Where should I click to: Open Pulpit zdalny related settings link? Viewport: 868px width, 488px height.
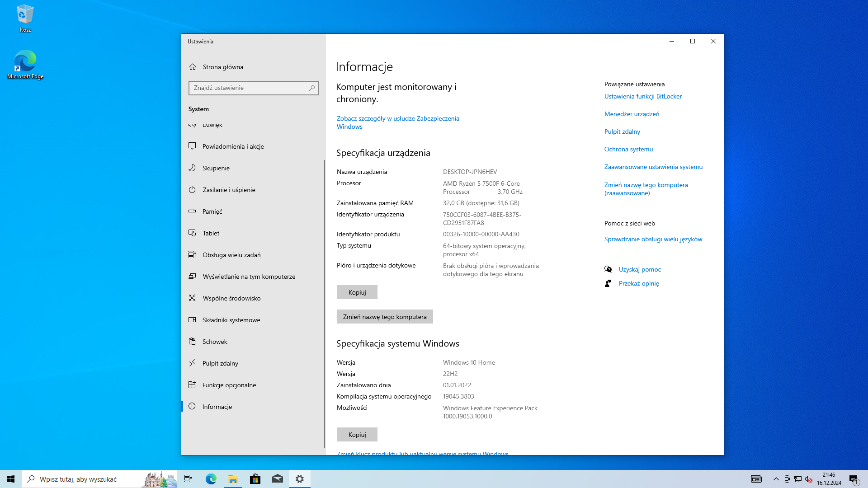click(x=622, y=131)
